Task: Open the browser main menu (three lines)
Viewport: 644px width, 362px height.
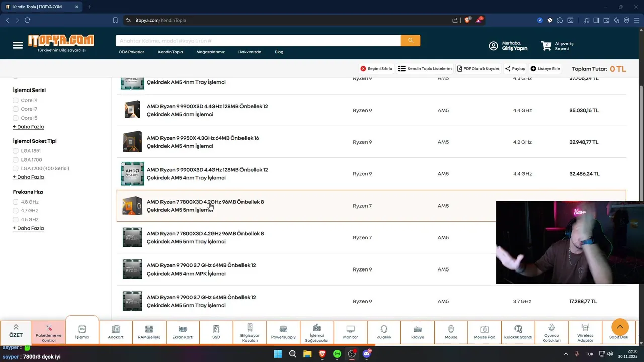Action: tap(636, 20)
